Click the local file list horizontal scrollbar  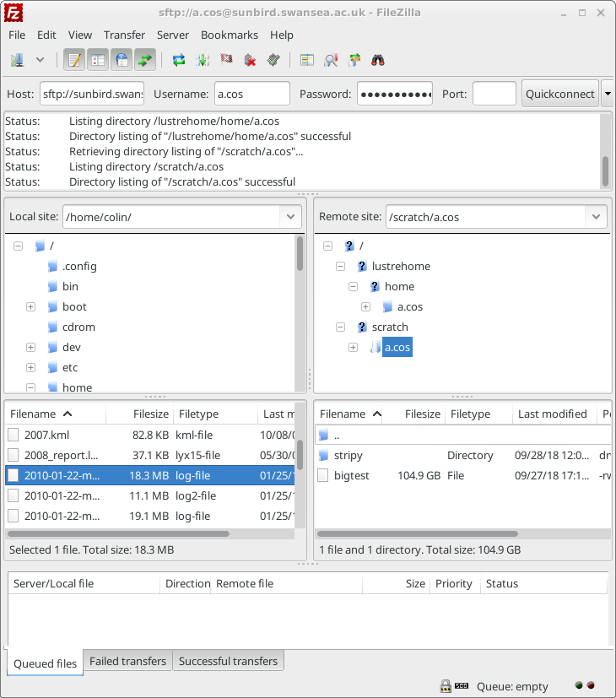pyautogui.click(x=118, y=533)
